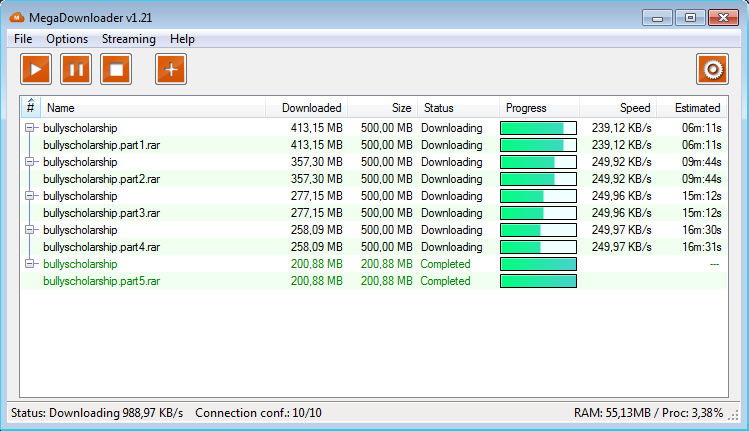Collapse the bullyscholarship group containing part2.rar
The height and width of the screenshot is (431, 749).
tap(30, 162)
